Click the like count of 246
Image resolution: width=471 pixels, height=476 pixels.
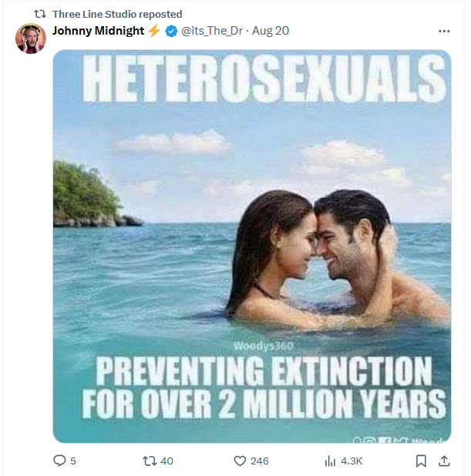260,461
